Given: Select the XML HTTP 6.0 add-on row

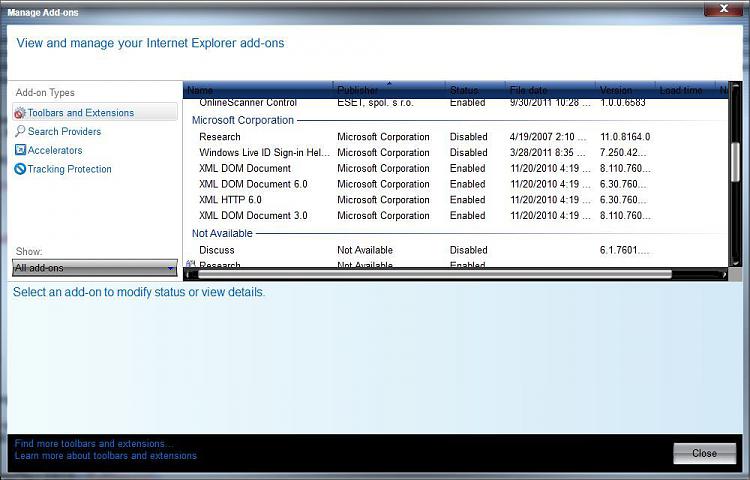Looking at the screenshot, I should 455,200.
